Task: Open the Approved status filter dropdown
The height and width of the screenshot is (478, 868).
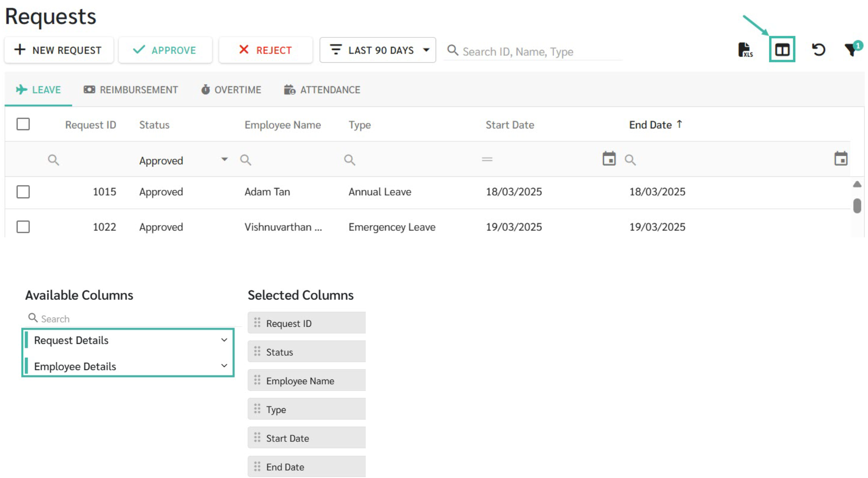Action: (224, 159)
